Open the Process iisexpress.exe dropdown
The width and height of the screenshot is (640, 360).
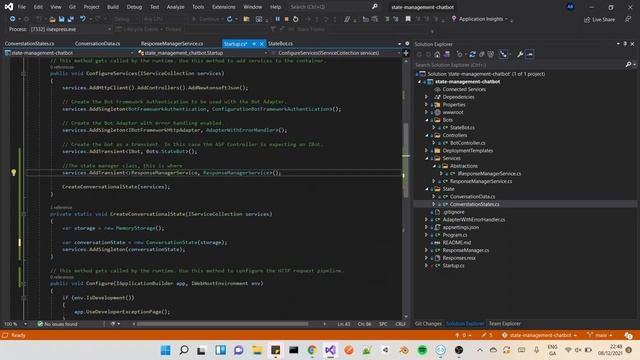[x=70, y=29]
